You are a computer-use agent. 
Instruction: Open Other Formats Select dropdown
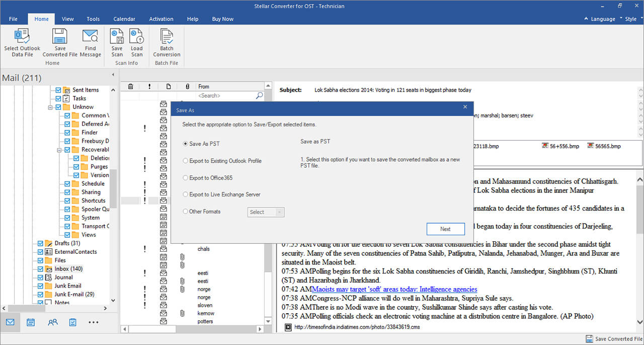tap(266, 212)
